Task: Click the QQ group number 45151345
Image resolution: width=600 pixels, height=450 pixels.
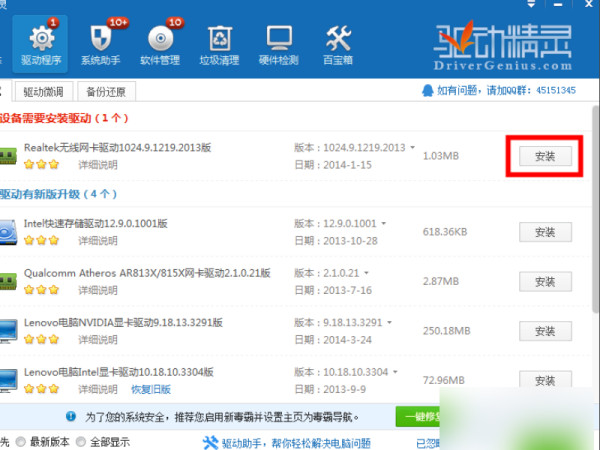Action: coord(556,90)
